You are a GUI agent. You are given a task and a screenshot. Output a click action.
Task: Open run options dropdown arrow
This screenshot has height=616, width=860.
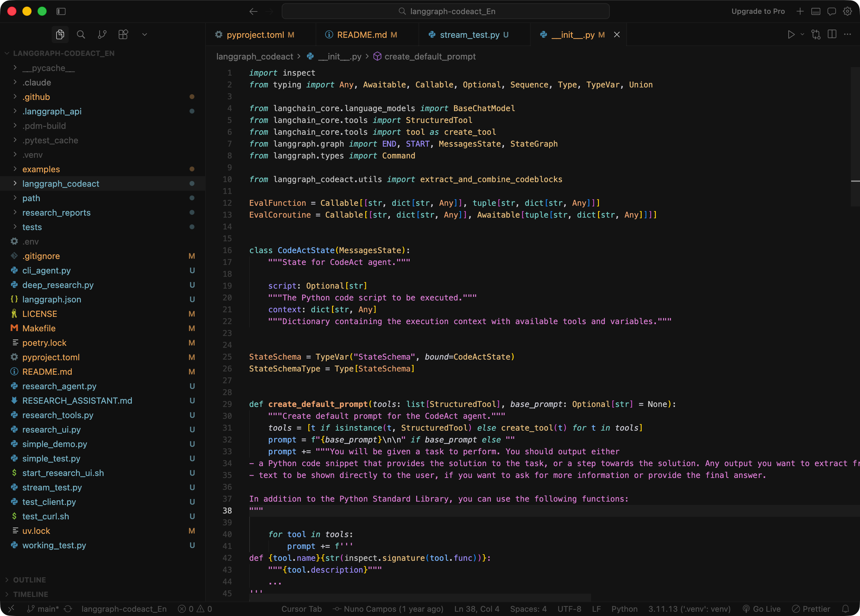pyautogui.click(x=802, y=35)
